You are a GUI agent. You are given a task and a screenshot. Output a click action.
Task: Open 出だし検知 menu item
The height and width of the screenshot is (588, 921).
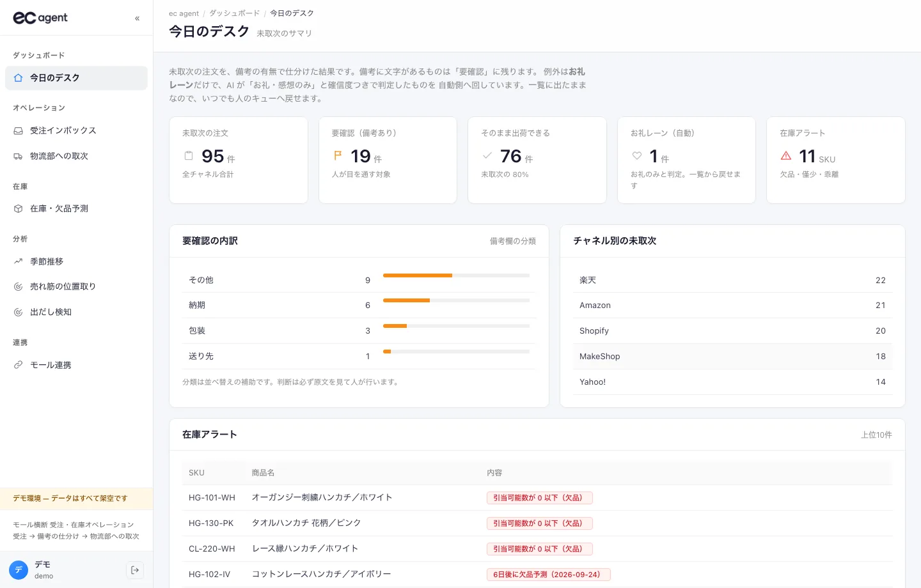pyautogui.click(x=76, y=312)
